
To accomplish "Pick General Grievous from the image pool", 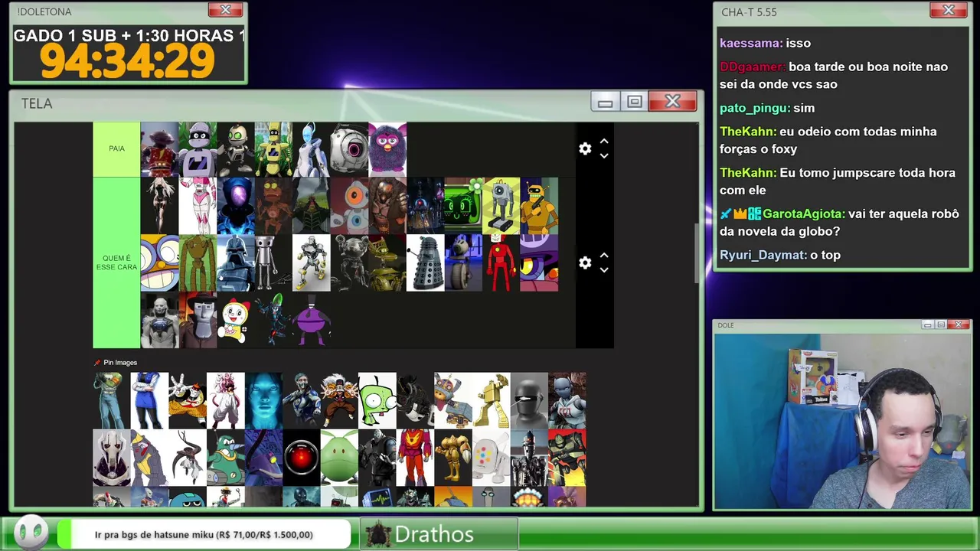I will coord(112,458).
